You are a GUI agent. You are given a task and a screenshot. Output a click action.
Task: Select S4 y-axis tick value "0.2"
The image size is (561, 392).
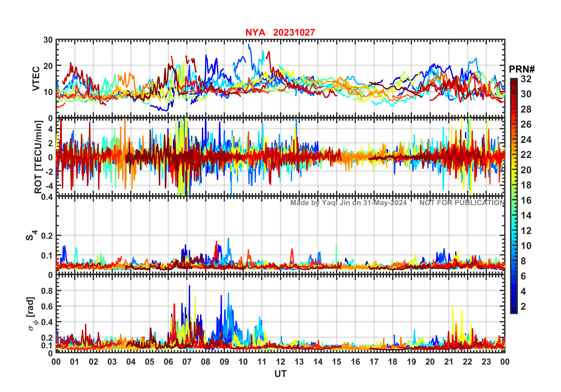coord(47,236)
